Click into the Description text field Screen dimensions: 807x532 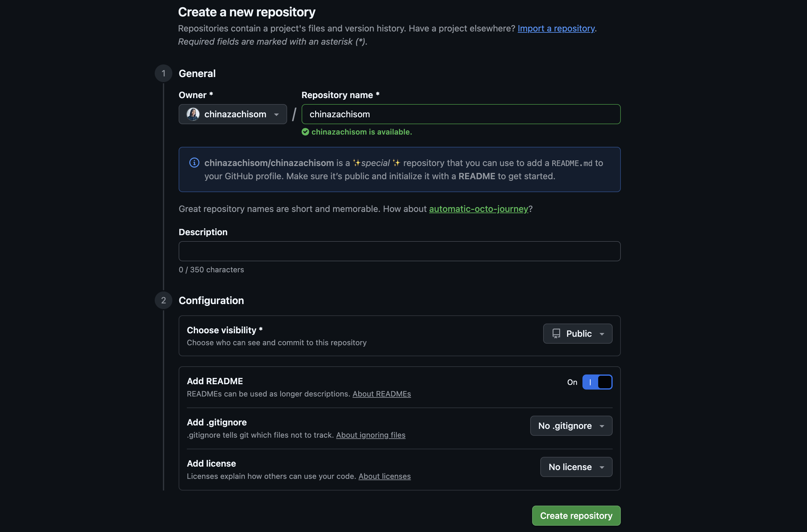coord(399,251)
